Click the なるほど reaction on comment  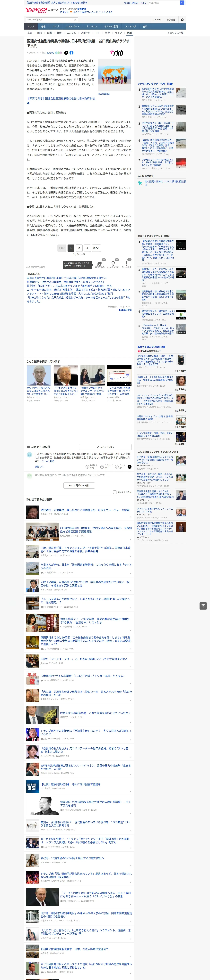point(106,467)
